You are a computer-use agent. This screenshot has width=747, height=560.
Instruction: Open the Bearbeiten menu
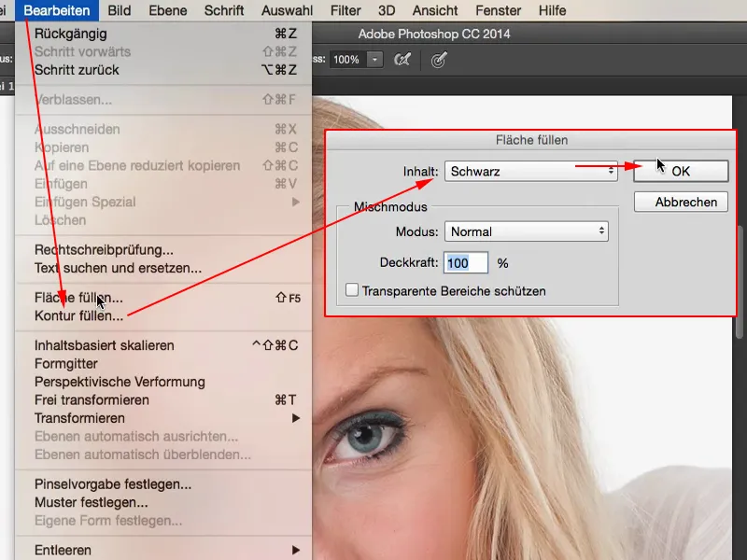pyautogui.click(x=57, y=10)
